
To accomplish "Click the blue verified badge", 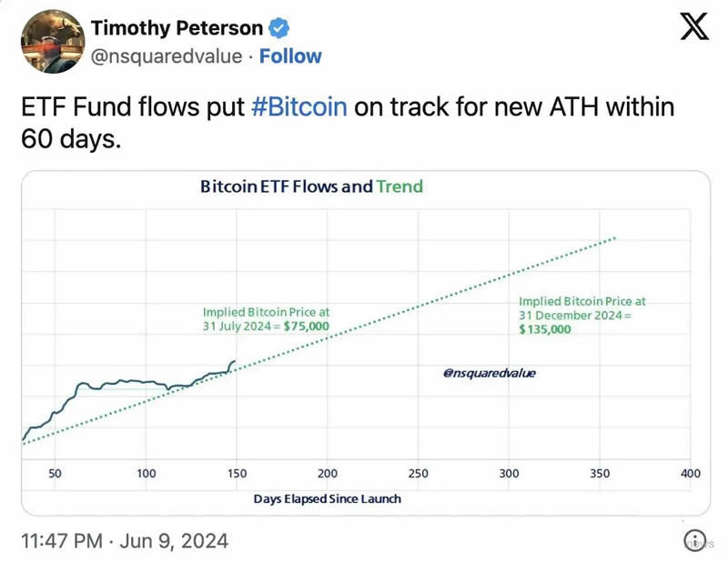I will (x=279, y=28).
